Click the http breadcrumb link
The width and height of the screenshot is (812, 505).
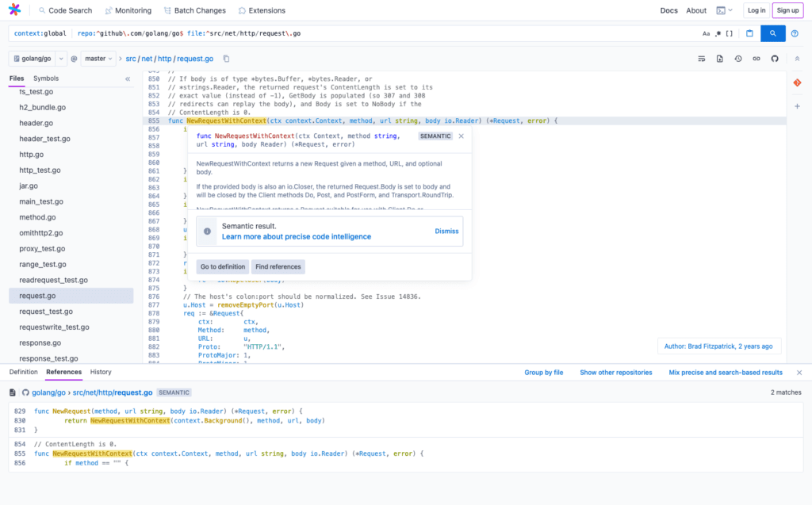click(164, 59)
